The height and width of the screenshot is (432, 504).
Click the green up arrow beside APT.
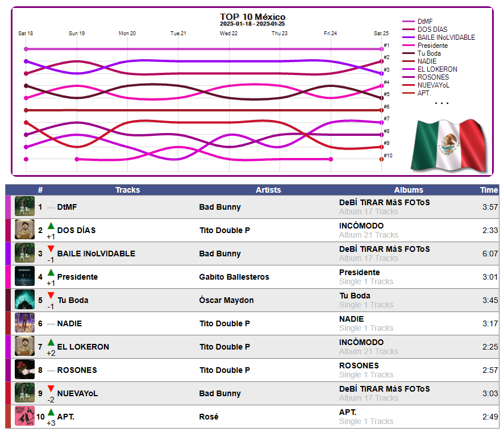pyautogui.click(x=51, y=413)
